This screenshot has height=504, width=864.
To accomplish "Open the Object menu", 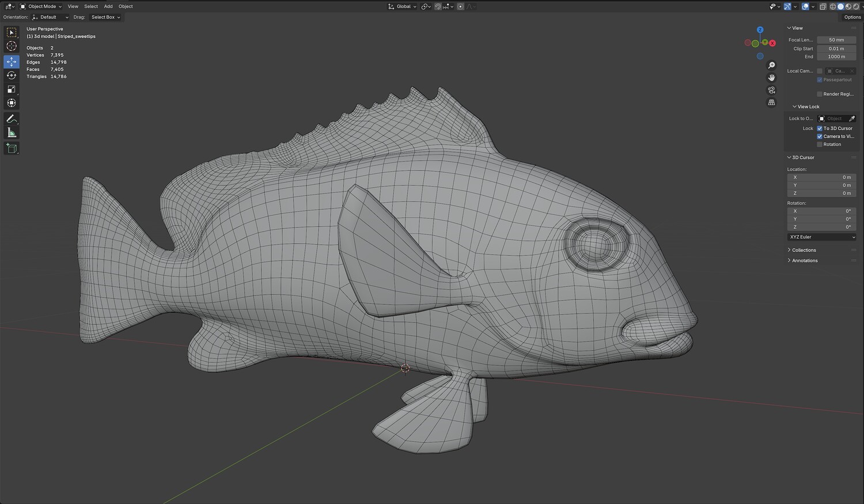I will pos(126,6).
